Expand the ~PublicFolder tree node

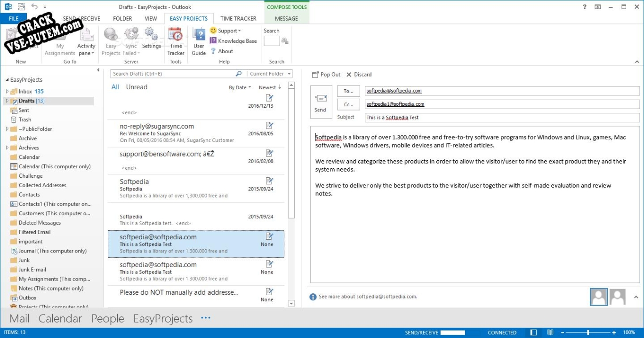7,129
